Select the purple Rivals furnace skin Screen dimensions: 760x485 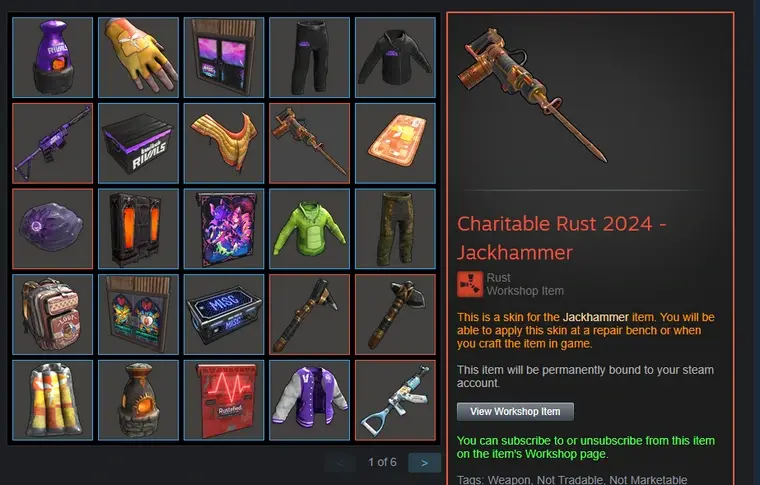pyautogui.click(x=52, y=58)
